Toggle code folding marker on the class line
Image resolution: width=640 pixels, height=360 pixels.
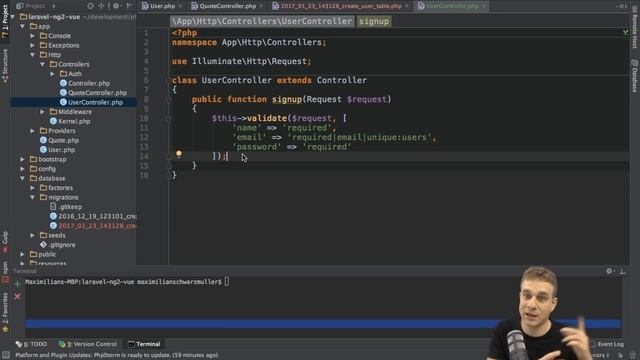coord(168,80)
